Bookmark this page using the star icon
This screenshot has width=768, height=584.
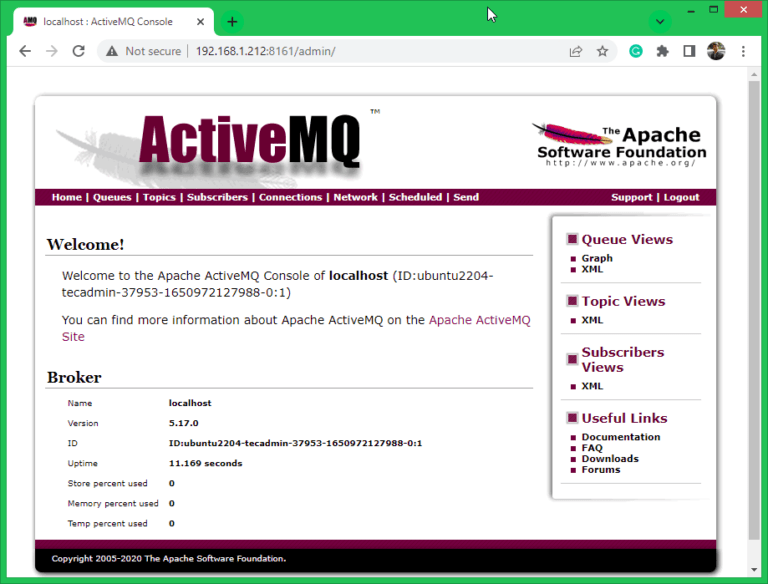pos(602,51)
